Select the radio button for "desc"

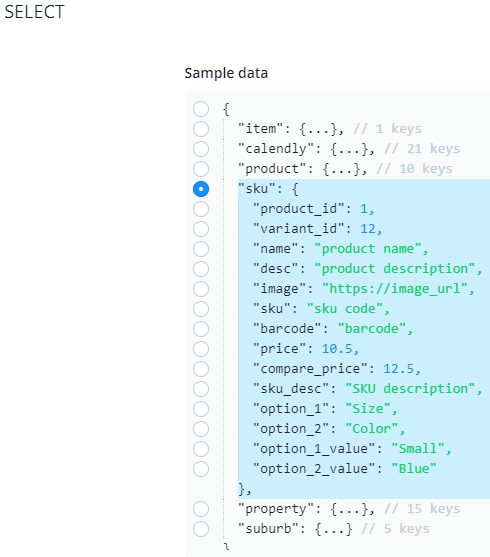click(201, 269)
